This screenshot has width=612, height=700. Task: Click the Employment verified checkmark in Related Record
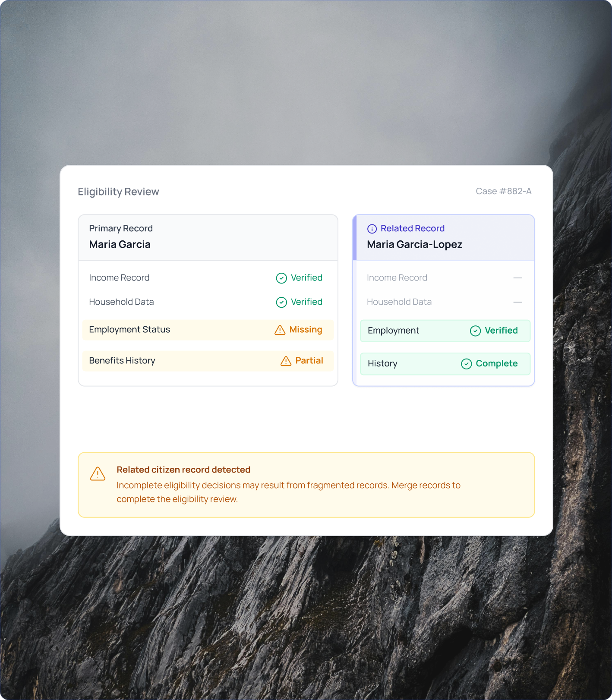coord(475,331)
